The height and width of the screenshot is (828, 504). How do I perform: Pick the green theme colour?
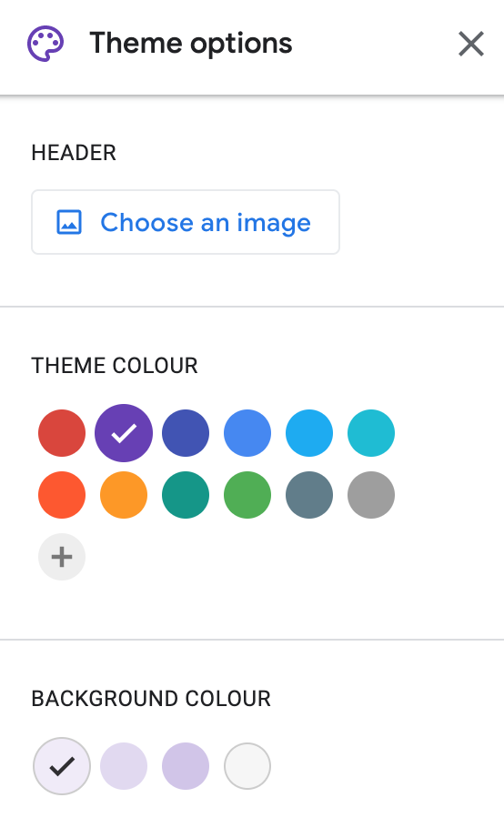[x=247, y=495]
